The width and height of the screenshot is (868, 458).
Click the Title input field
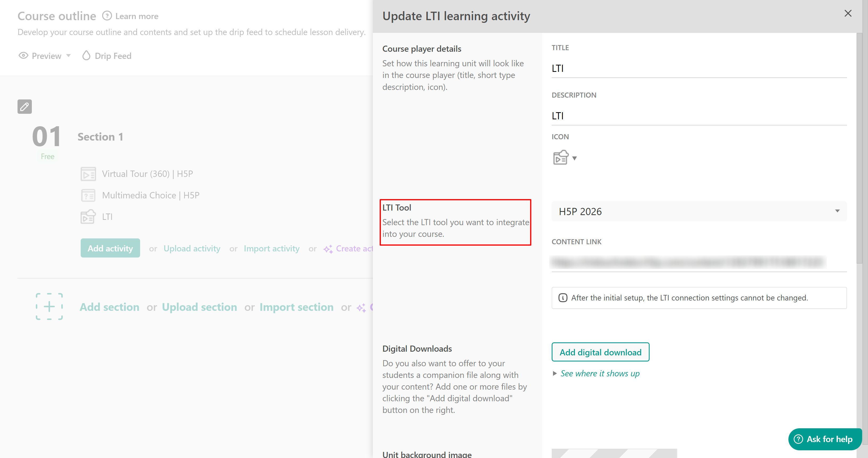tap(699, 69)
